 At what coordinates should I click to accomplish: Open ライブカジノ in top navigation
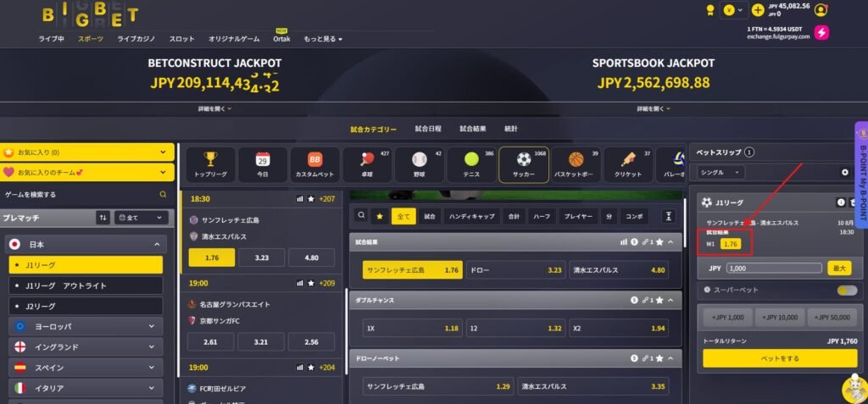coord(136,39)
